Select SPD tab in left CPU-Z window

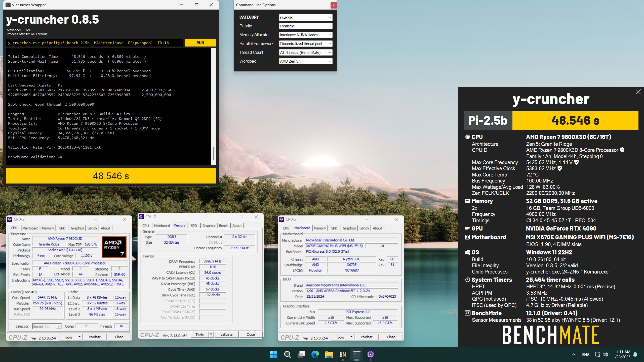[x=62, y=228]
